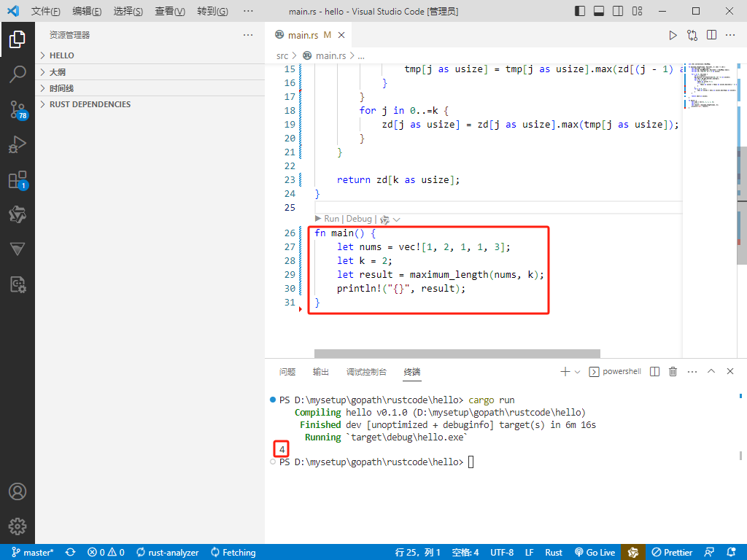747x560 pixels.
Task: Open the Manage gear icon
Action: pos(18,526)
